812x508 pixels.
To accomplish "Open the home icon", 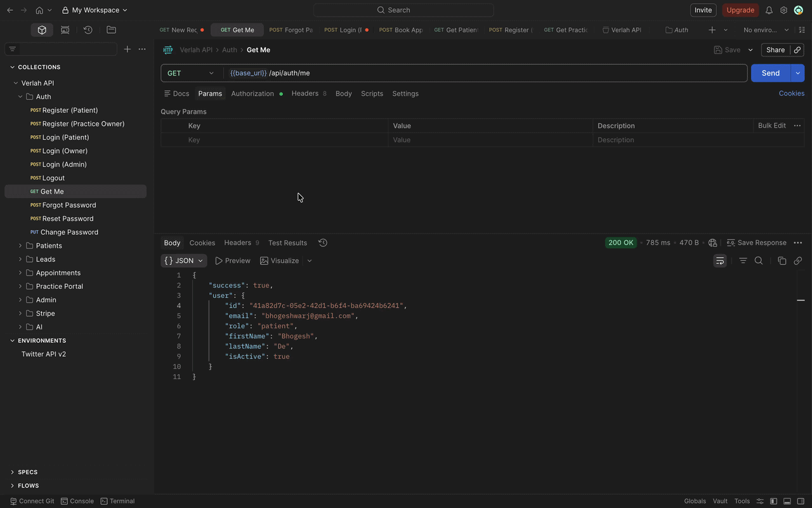I will (39, 10).
